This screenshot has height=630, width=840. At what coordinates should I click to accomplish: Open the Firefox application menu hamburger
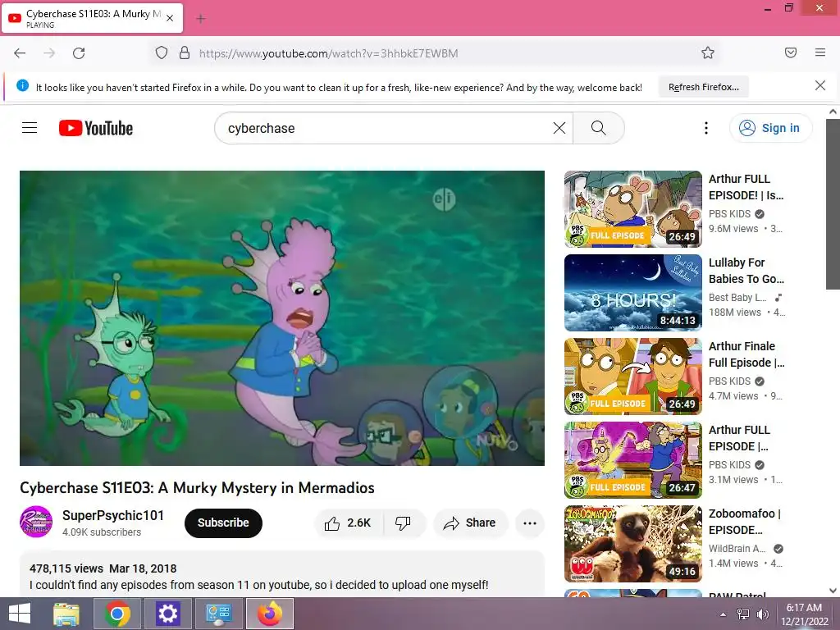[820, 52]
